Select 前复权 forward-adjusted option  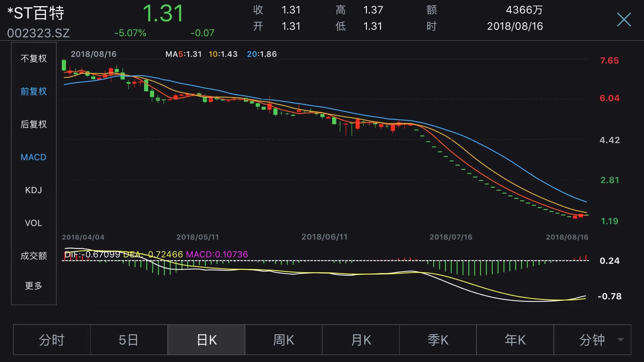34,92
